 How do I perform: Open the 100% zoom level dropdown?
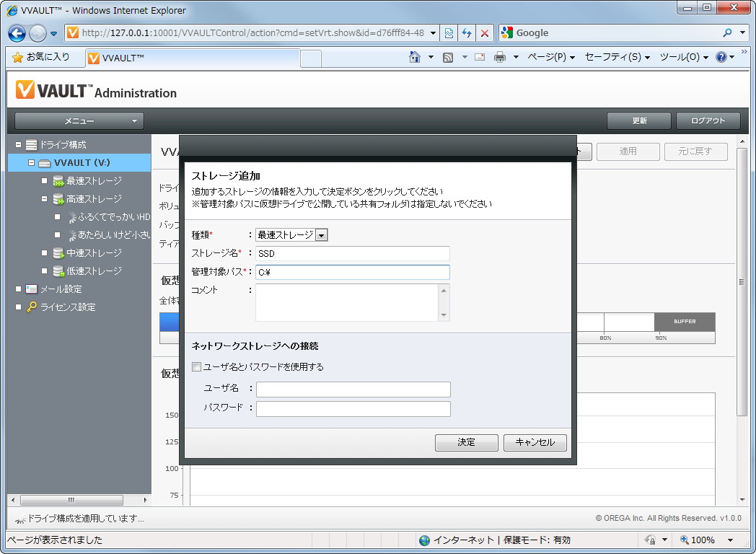click(731, 540)
